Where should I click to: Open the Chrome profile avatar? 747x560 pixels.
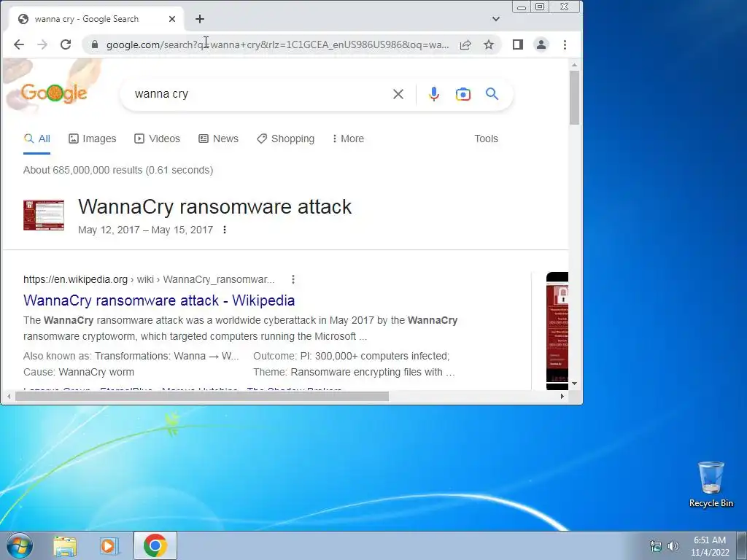[541, 44]
